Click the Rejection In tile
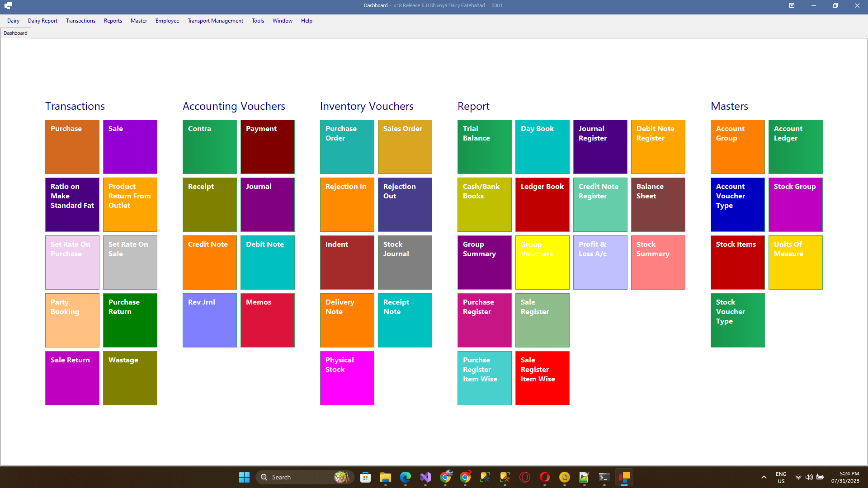The image size is (868, 488). (347, 205)
